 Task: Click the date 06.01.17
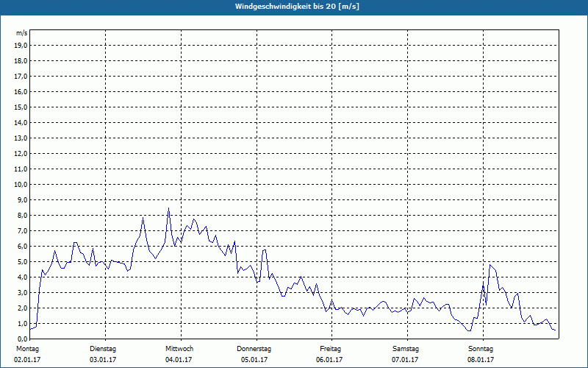[x=329, y=360]
